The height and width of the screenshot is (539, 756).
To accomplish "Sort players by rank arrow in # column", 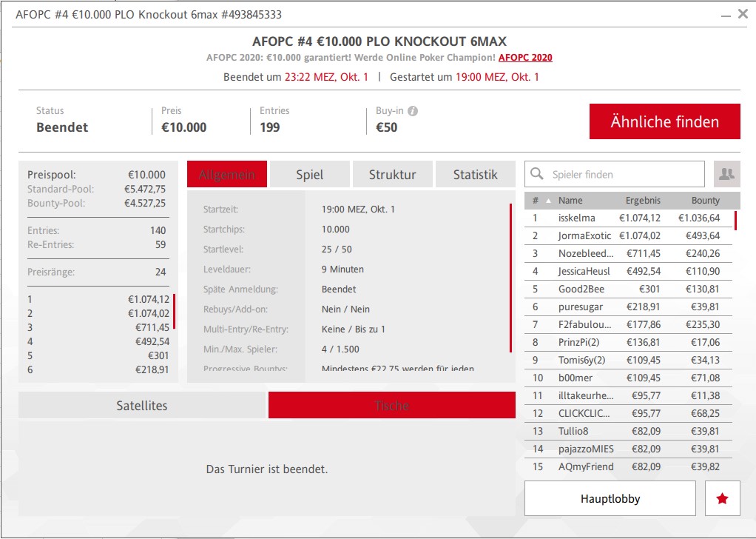I will click(x=548, y=201).
